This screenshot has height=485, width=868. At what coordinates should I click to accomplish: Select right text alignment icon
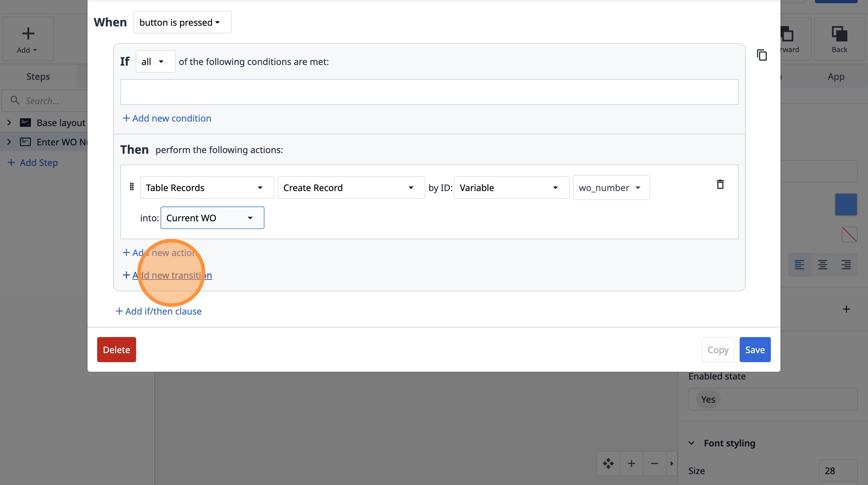tap(846, 265)
